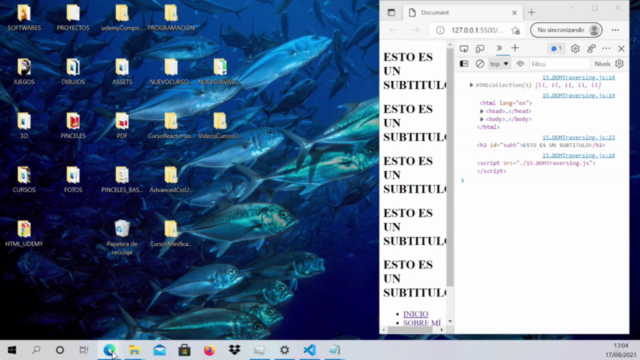Image resolution: width=640 pixels, height=360 pixels.
Task: Follow the INICIO link on page
Action: coord(416,314)
